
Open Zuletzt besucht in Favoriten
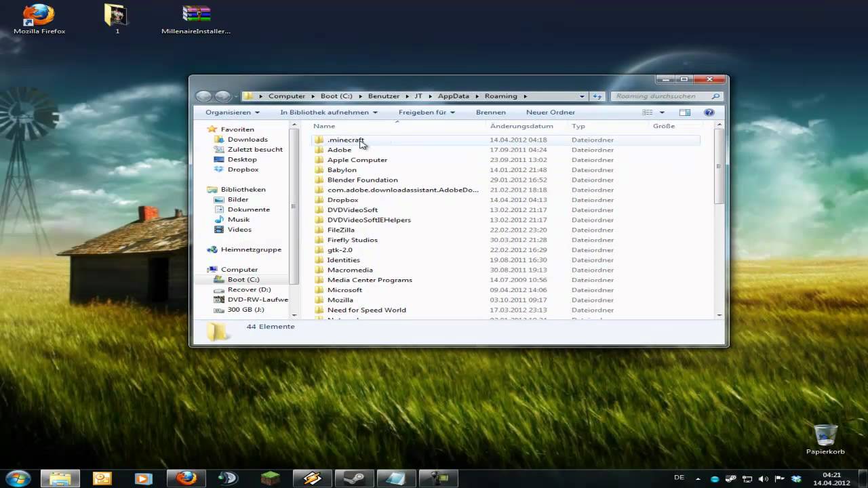click(255, 149)
